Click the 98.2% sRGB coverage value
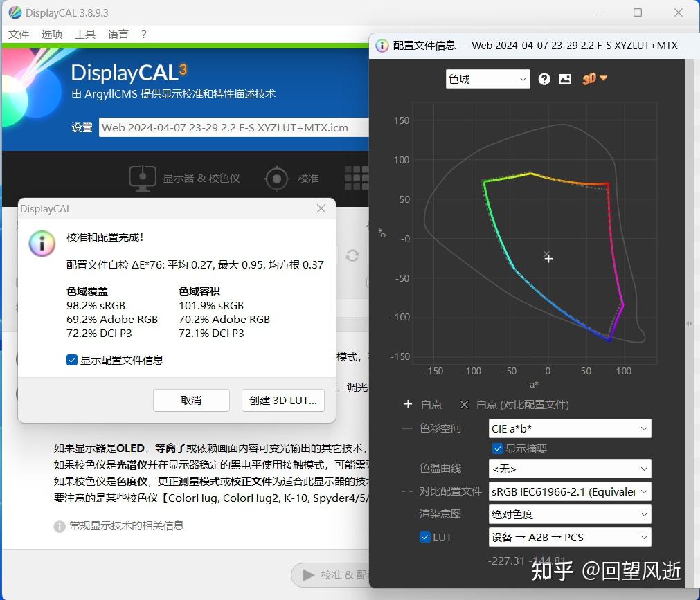Viewport: 700px width, 600px height. [x=96, y=306]
